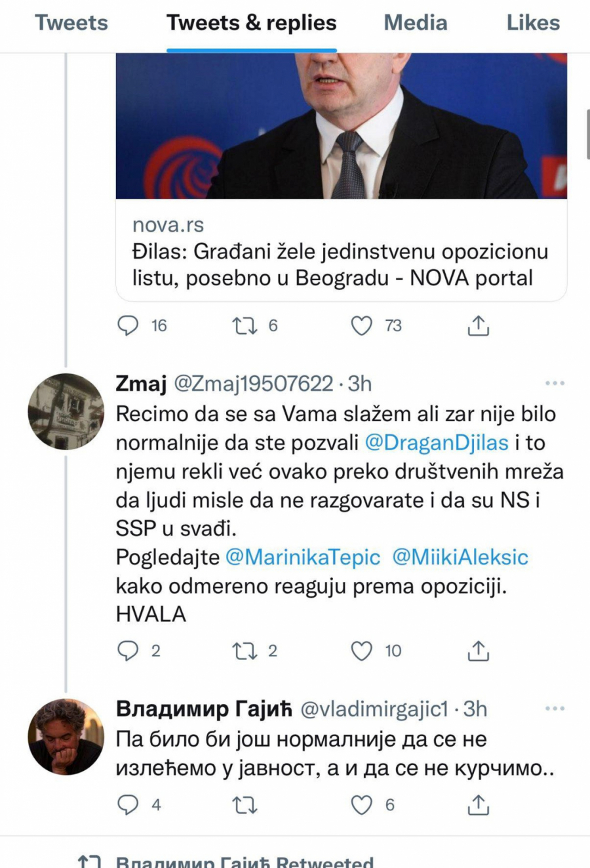
Task: Share Zmaj's tweet
Action: [x=479, y=651]
